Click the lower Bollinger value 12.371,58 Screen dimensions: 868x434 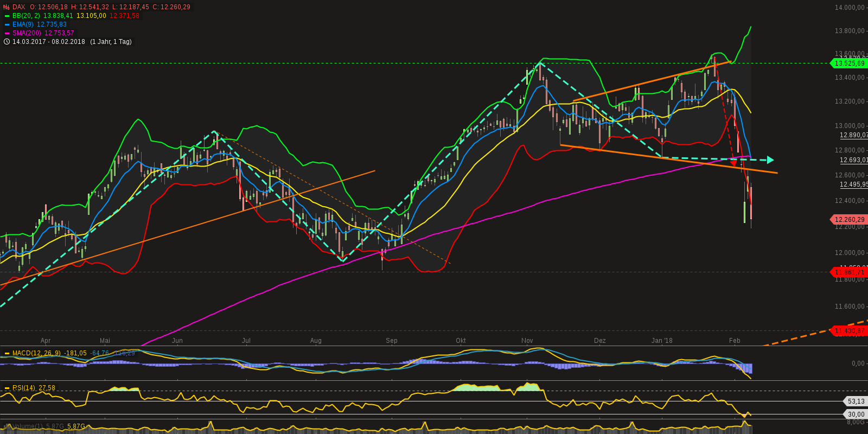pyautogui.click(x=124, y=16)
